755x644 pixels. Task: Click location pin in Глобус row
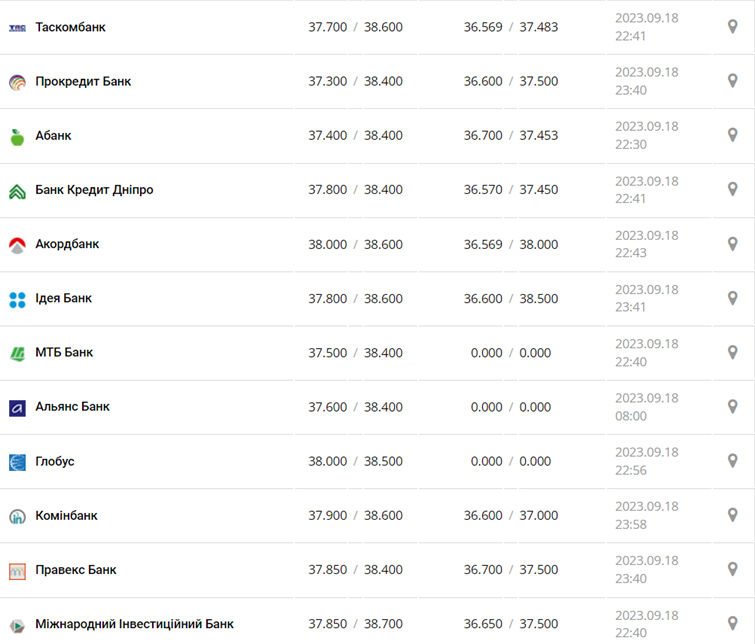tap(733, 461)
